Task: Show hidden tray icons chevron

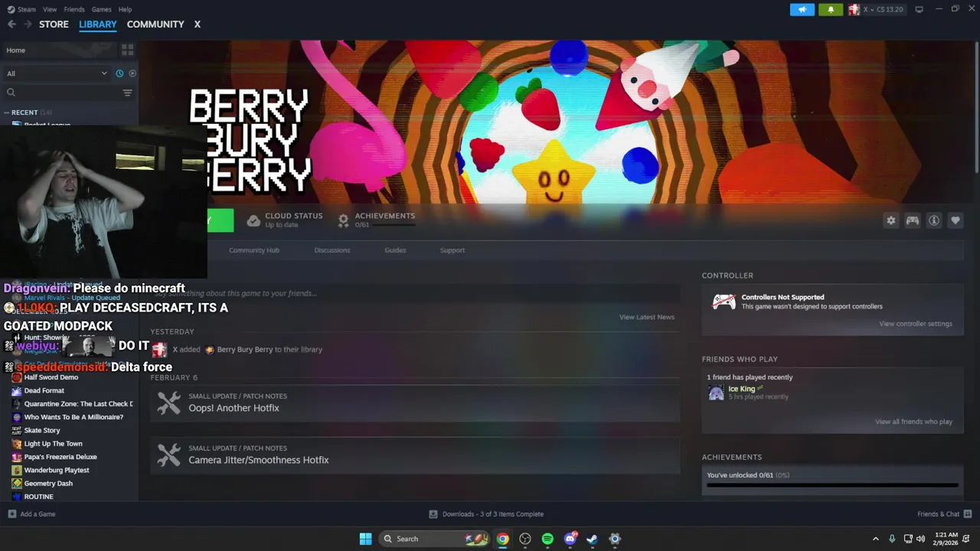Action: click(x=875, y=539)
